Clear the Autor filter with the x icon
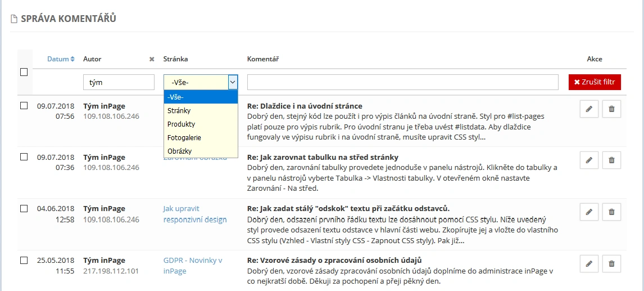This screenshot has height=291, width=644. click(x=152, y=59)
